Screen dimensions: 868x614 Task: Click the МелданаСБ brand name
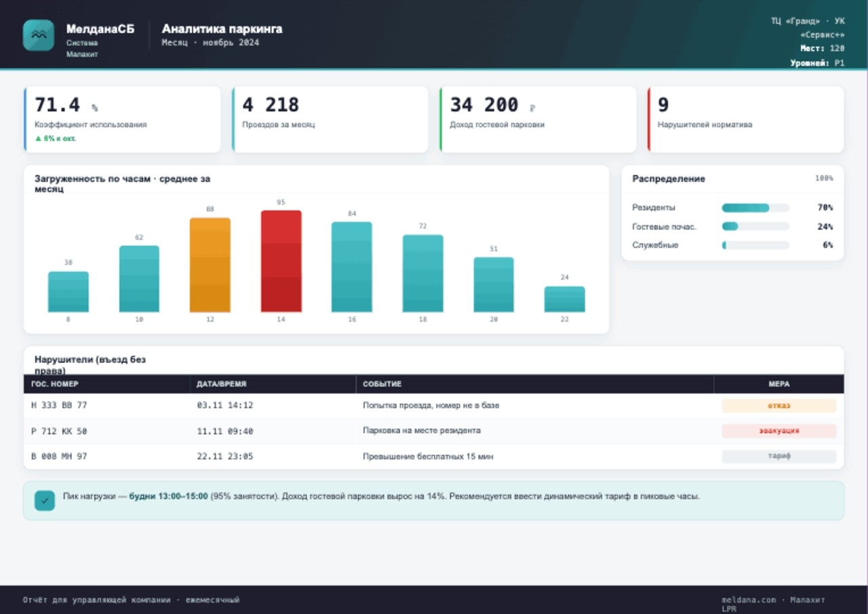point(100,29)
